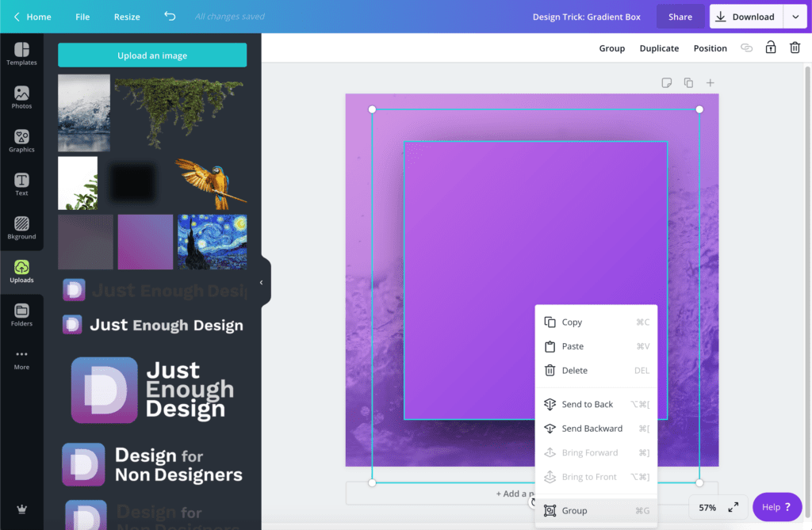This screenshot has width=812, height=530.
Task: Toggle the lock on the selected element
Action: point(770,48)
